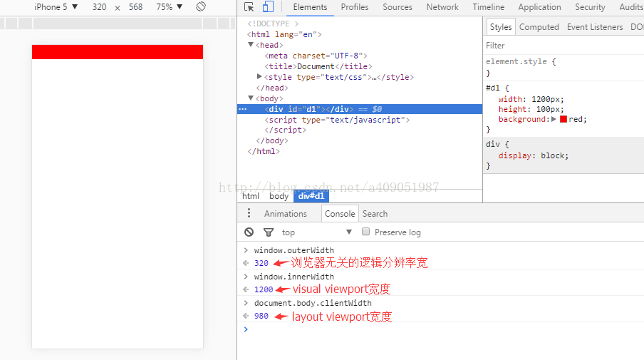The height and width of the screenshot is (360, 644).
Task: Open the Console drawer tab
Action: 340,214
